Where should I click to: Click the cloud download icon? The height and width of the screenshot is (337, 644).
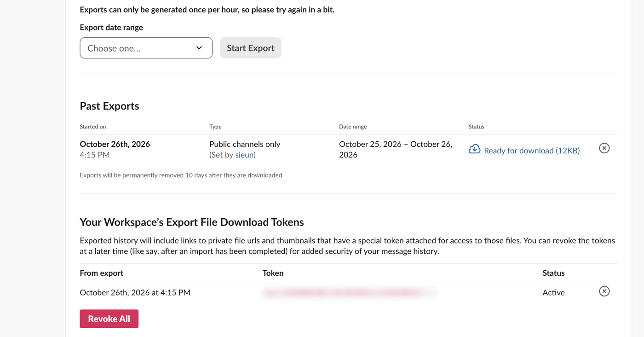(474, 149)
